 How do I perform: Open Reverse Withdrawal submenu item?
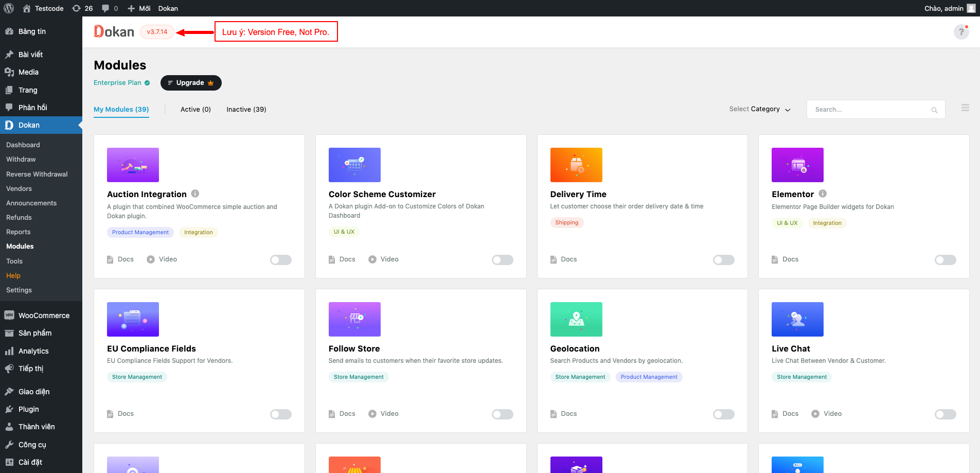coord(37,174)
